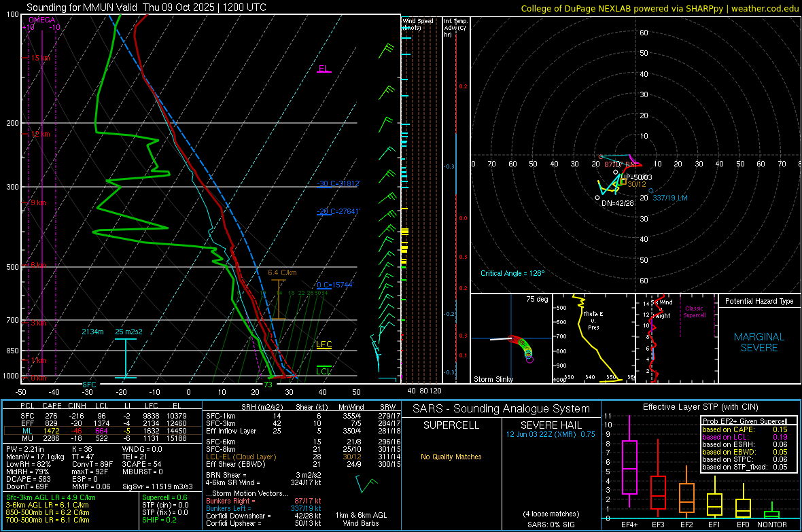Screen dimensions: 802x532
Task: Click the SigSvr = 11519 m3/s3 value
Action: pyautogui.click(x=158, y=486)
